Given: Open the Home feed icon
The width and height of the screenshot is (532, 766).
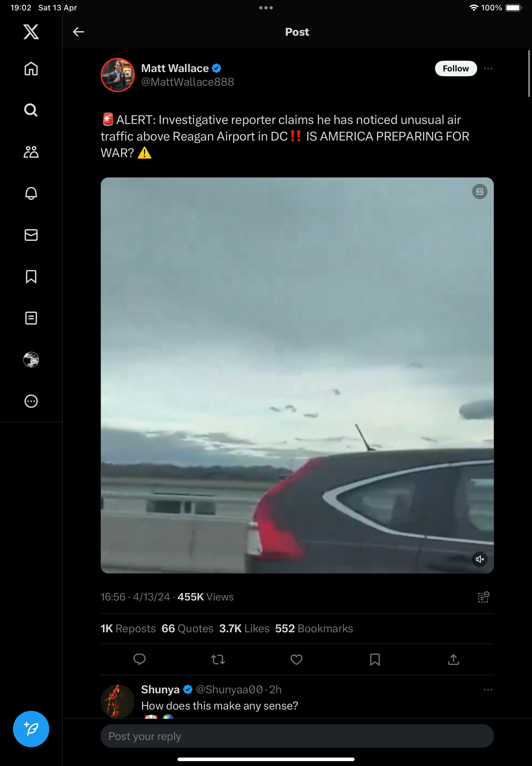Looking at the screenshot, I should (31, 69).
